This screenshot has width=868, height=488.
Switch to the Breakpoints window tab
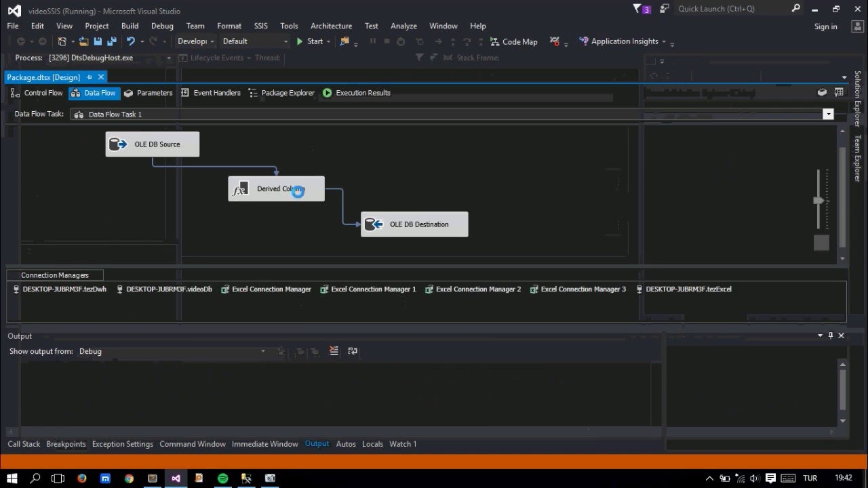click(66, 444)
